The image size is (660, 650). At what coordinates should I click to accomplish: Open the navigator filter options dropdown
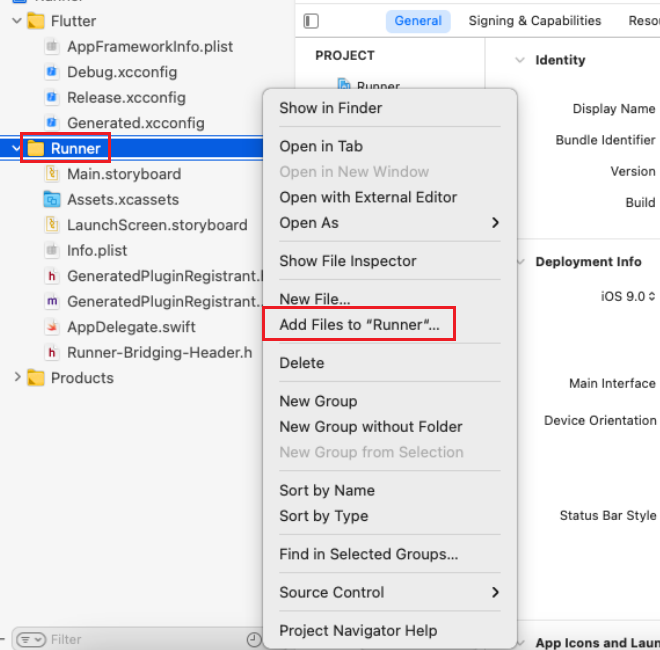point(31,639)
